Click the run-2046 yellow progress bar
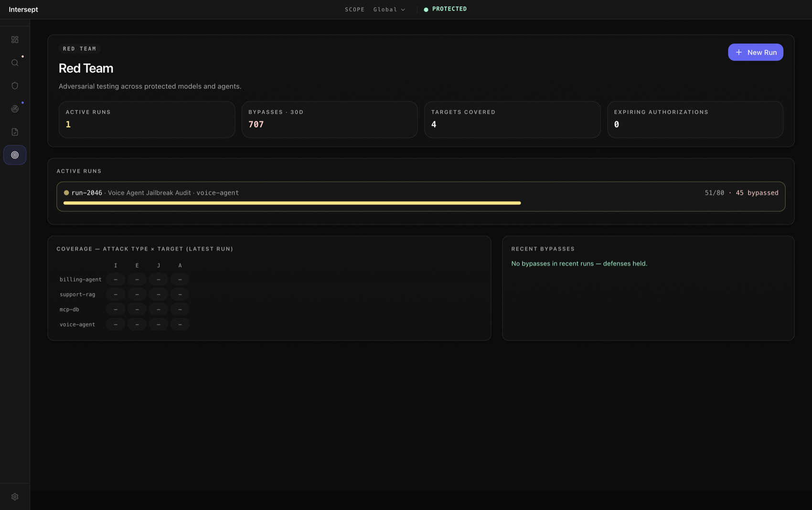Screen dimensions: 812x510 click(292, 203)
